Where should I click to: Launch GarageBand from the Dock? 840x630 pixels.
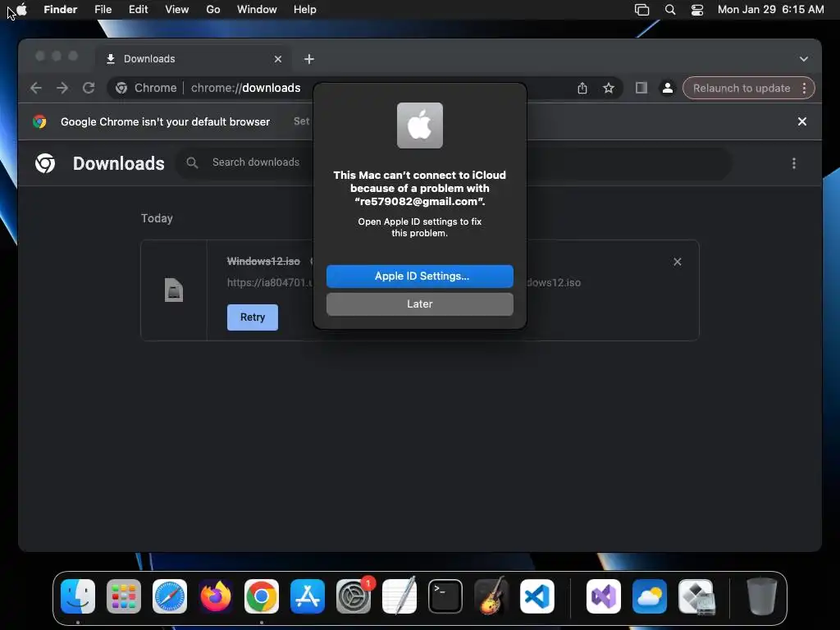(491, 596)
